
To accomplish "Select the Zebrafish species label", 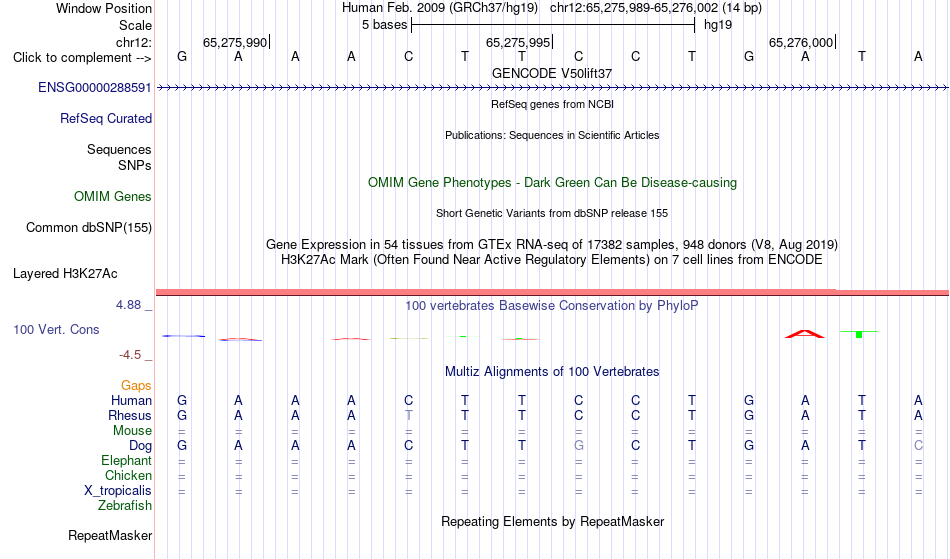I will point(125,506).
